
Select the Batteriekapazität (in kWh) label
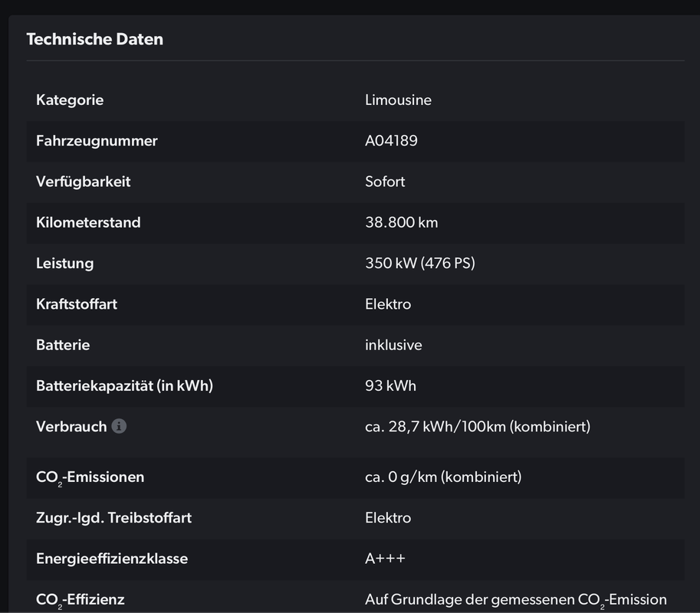click(x=124, y=386)
